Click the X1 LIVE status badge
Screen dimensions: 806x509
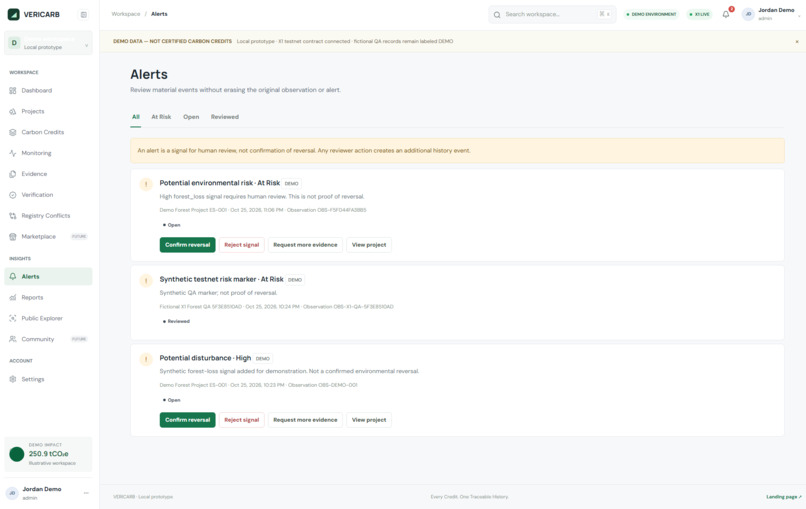(x=700, y=14)
